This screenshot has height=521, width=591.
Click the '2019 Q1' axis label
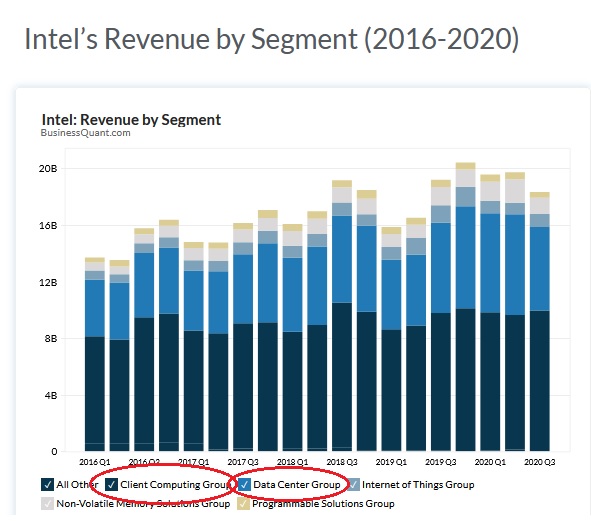click(391, 462)
